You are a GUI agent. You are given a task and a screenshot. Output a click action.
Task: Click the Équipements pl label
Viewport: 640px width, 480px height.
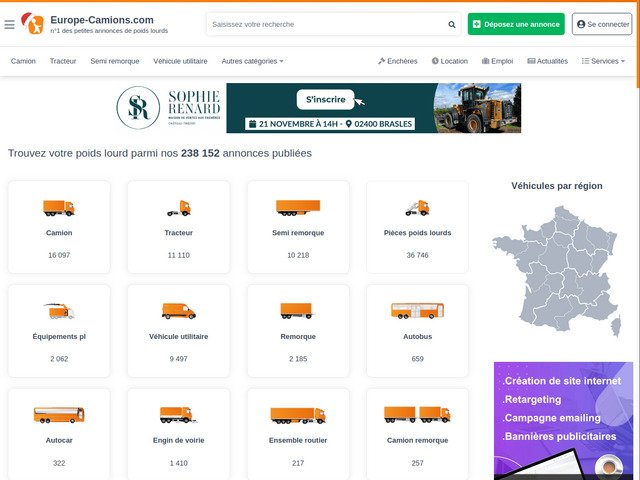click(59, 337)
